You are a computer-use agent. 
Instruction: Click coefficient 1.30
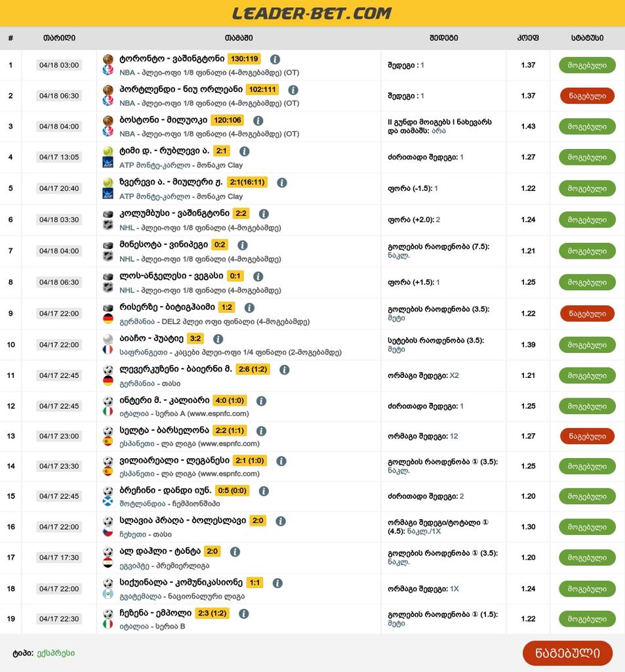point(528,527)
